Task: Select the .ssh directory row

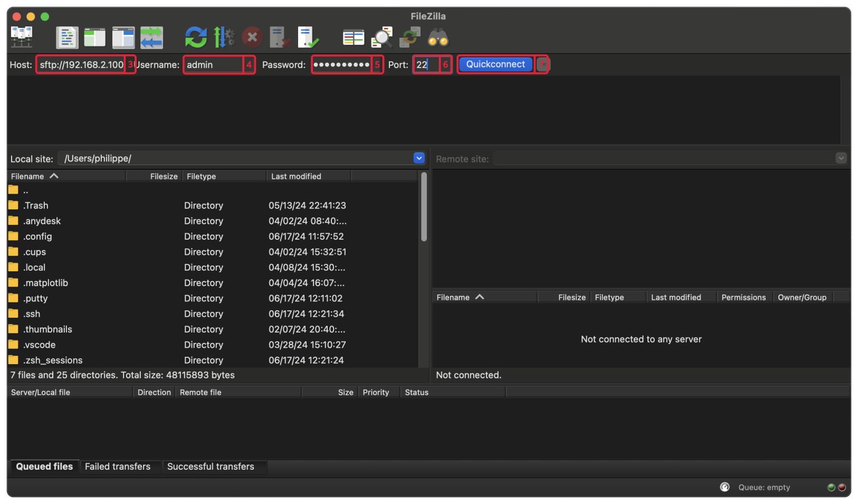Action: (x=213, y=314)
